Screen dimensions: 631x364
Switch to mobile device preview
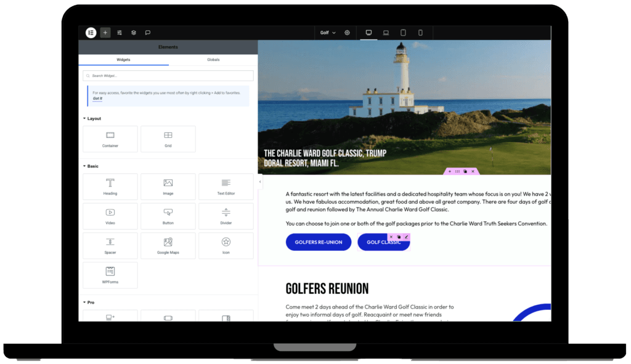[420, 33]
